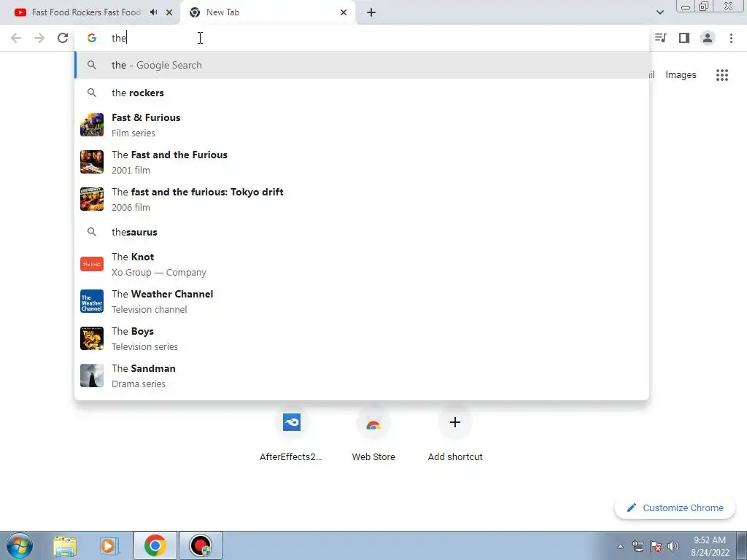
Task: Launch Windows Media Player from taskbar
Action: [x=109, y=545]
